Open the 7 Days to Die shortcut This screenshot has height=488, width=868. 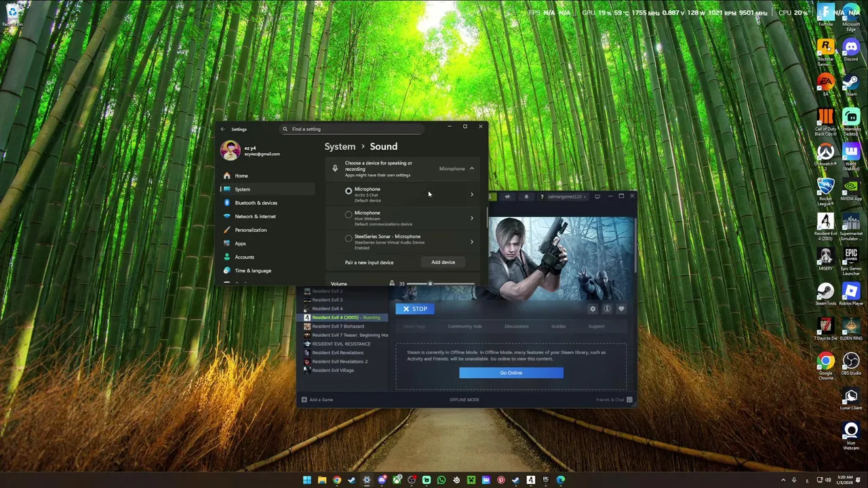coord(825,330)
